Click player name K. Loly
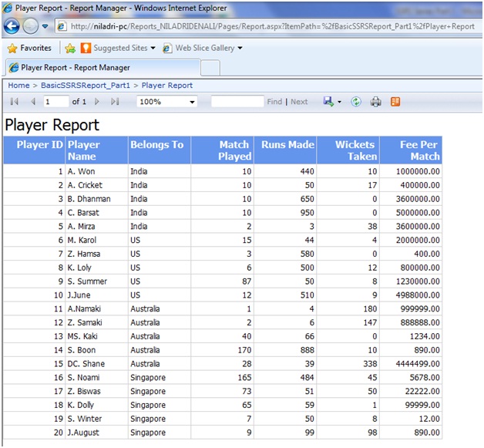 pyautogui.click(x=79, y=268)
